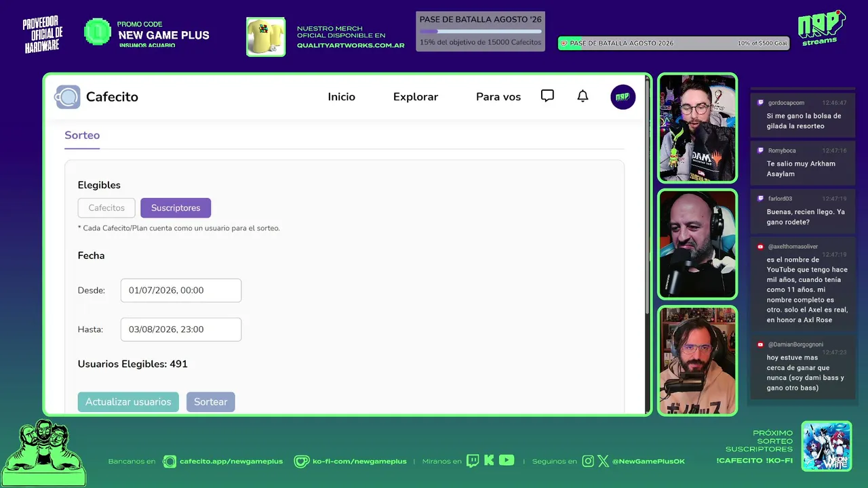
Task: Click the Hasta date input field
Action: point(181,329)
